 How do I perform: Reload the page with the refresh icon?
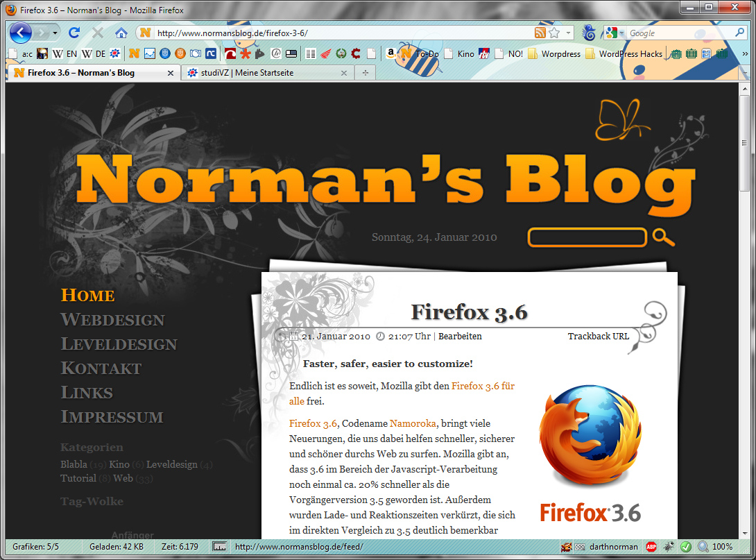coord(74,33)
